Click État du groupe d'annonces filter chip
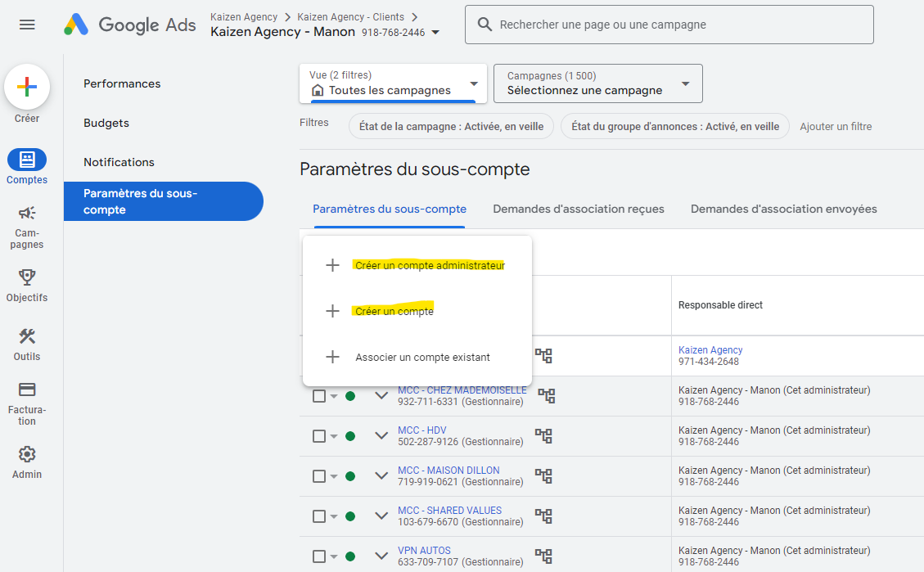924x572 pixels. point(675,127)
